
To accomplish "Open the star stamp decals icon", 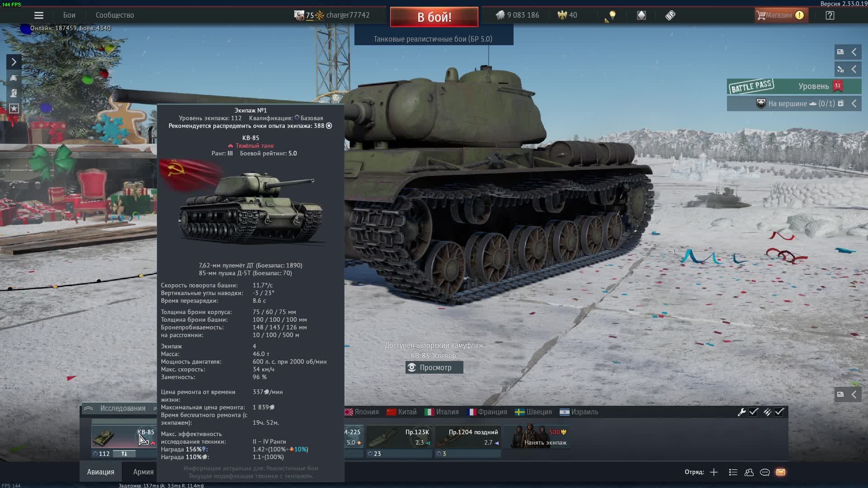I will click(14, 108).
